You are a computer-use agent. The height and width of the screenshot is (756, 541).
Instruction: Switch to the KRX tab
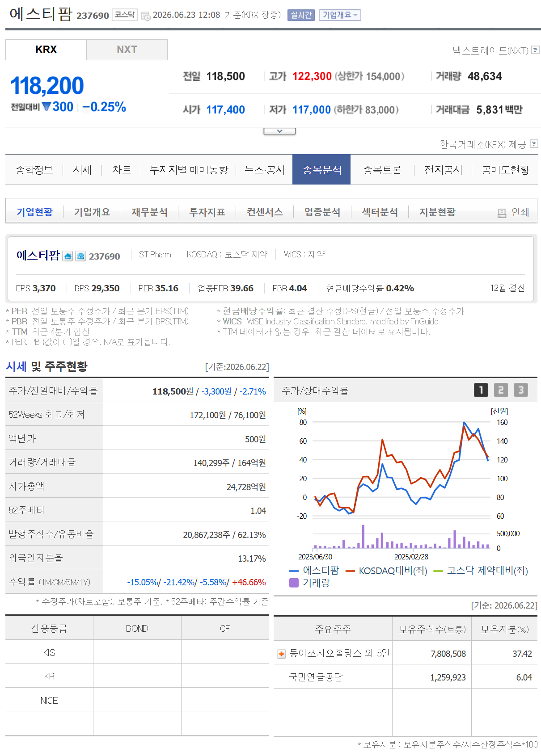46,50
